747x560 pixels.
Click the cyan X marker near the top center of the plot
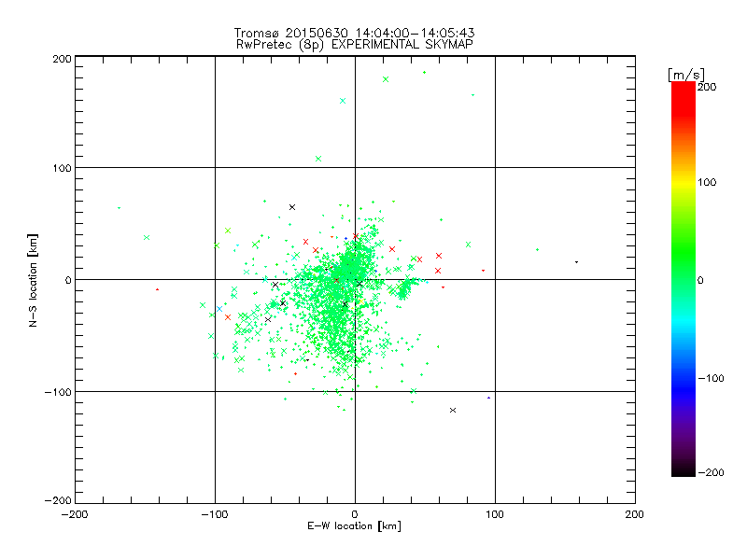point(343,101)
